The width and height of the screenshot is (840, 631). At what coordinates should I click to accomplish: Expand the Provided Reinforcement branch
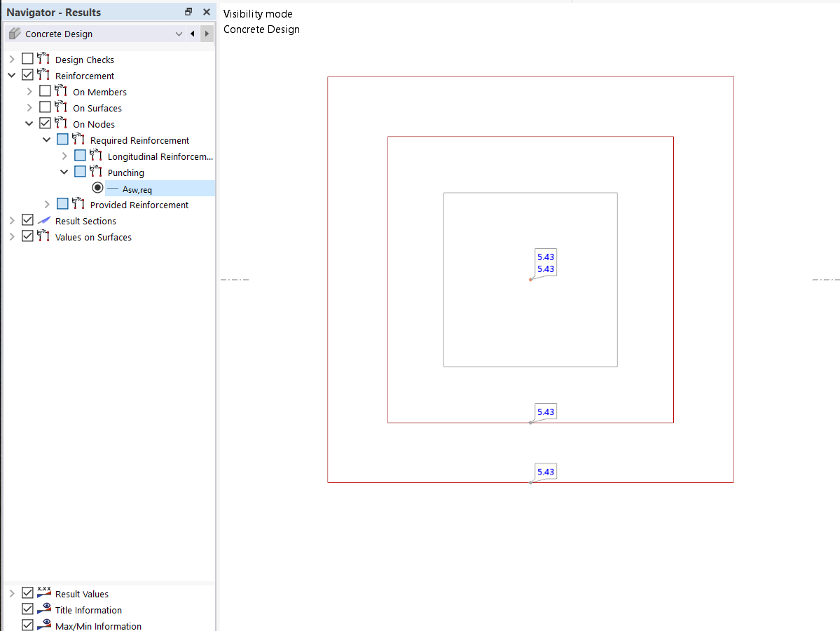[x=46, y=204]
